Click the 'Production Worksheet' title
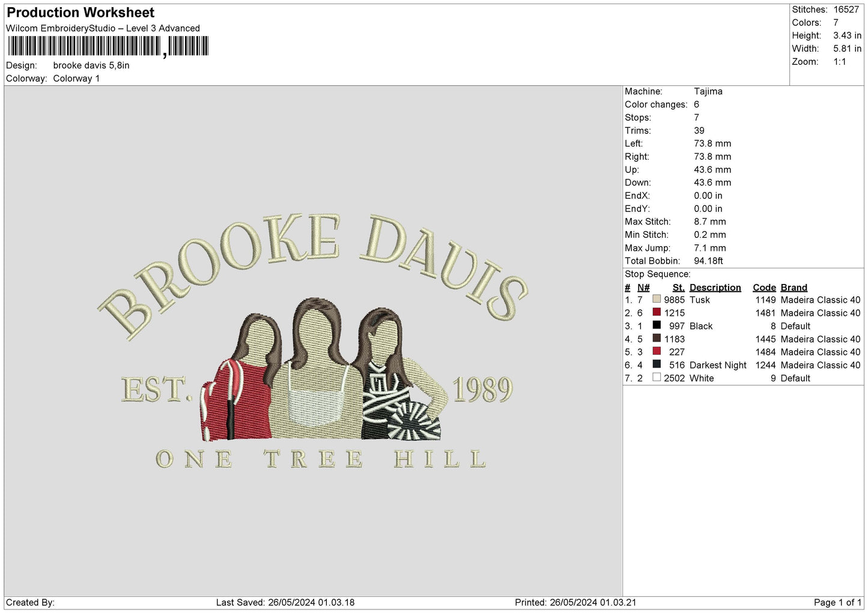This screenshot has height=613, width=868. (x=80, y=13)
